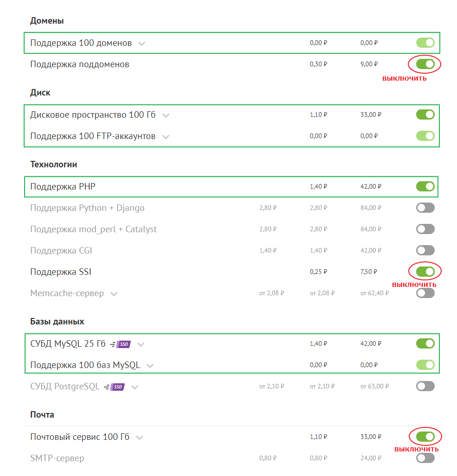
Task: Expand the Поддержка 100 доменов dropdown
Action: pyautogui.click(x=142, y=44)
